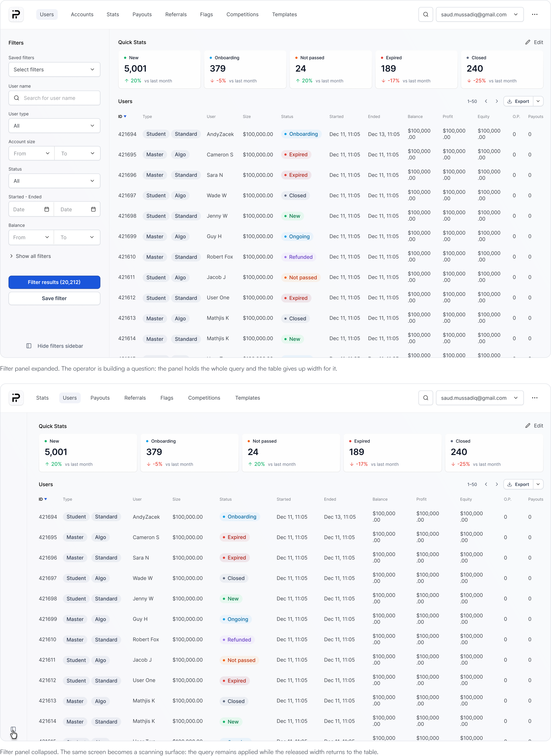Open the Stats tab in the bottom screen

(x=42, y=398)
